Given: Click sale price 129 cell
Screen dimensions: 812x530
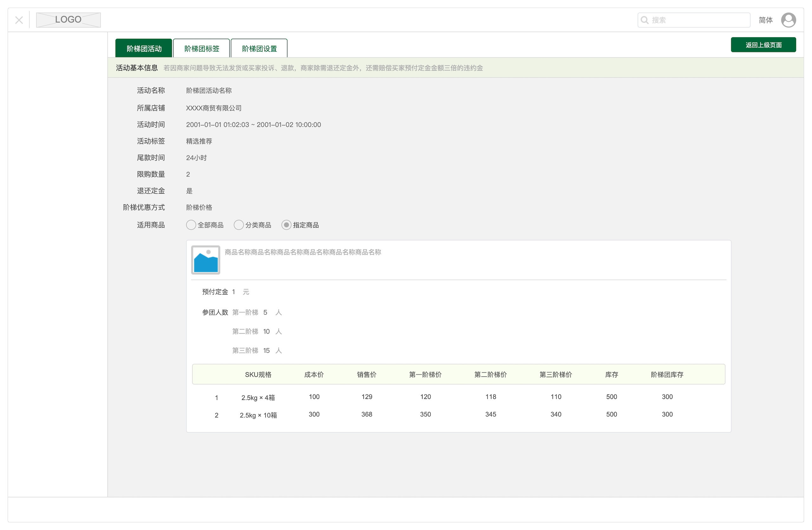Looking at the screenshot, I should click(367, 397).
